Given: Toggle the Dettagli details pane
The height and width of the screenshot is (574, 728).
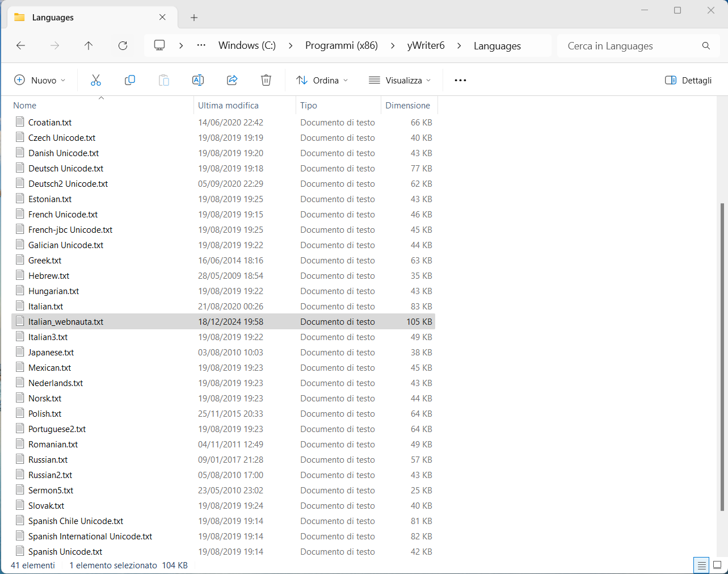Looking at the screenshot, I should (688, 80).
